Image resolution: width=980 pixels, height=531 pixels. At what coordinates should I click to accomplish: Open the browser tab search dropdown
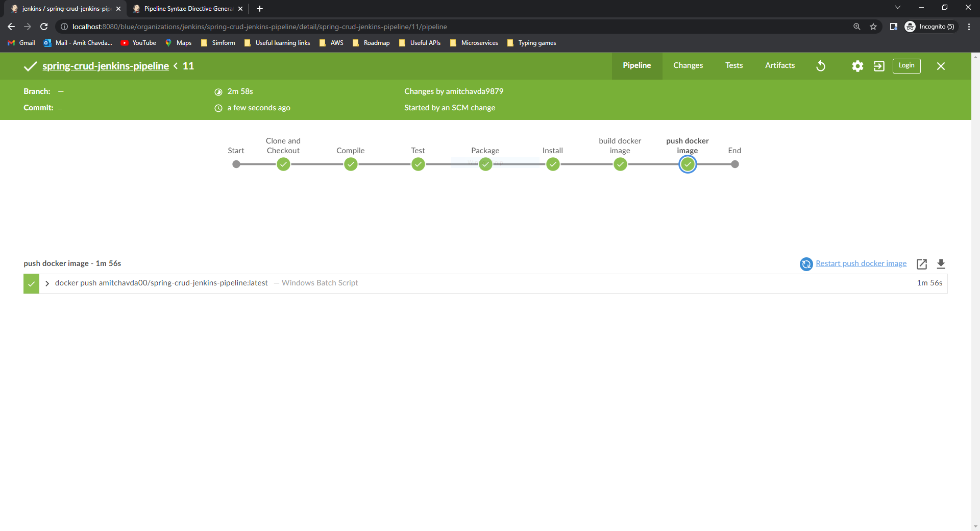coord(897,7)
